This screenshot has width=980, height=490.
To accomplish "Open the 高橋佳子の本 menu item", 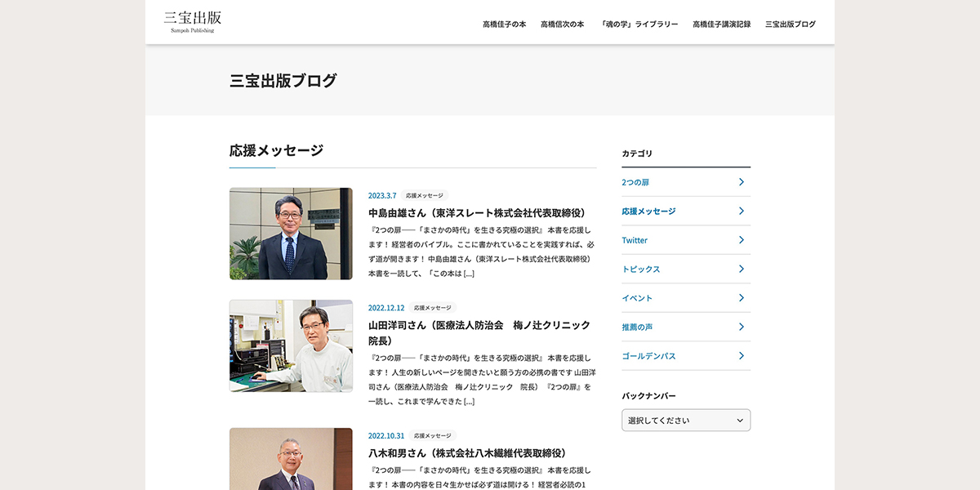I will tap(504, 24).
